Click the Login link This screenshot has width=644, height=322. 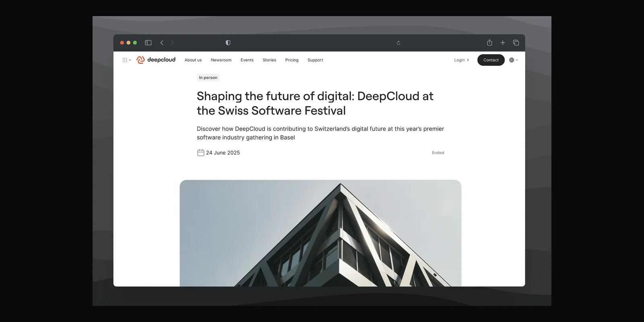462,60
